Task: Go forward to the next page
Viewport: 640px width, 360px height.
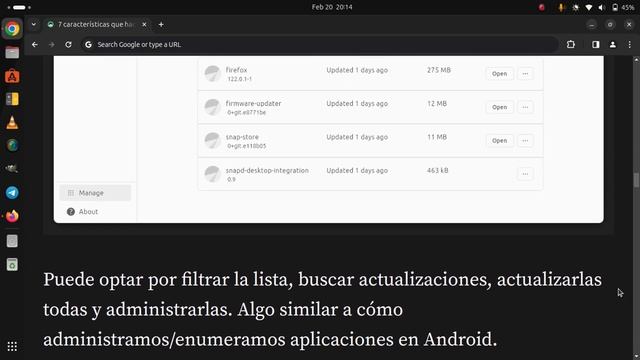Action: coord(51,44)
